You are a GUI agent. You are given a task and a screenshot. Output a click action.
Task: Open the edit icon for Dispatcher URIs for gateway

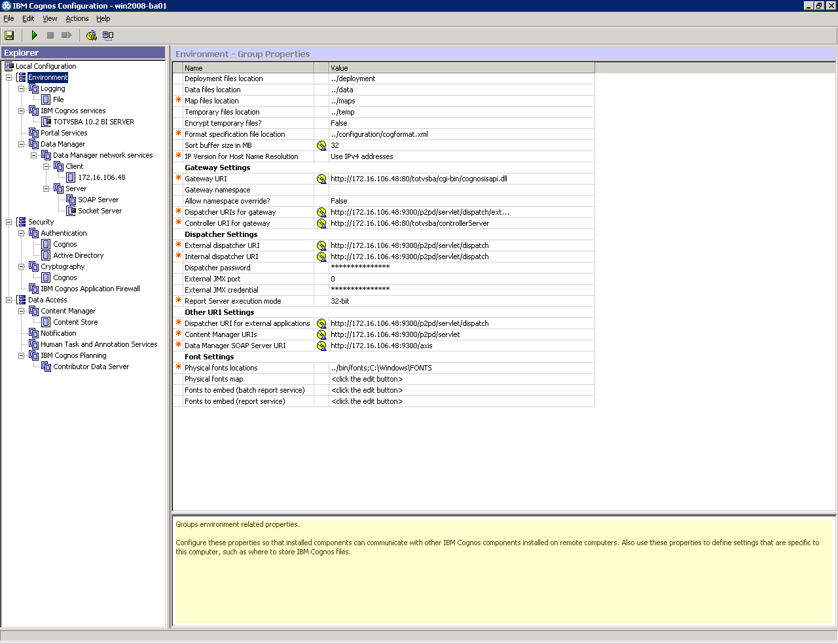(x=321, y=212)
